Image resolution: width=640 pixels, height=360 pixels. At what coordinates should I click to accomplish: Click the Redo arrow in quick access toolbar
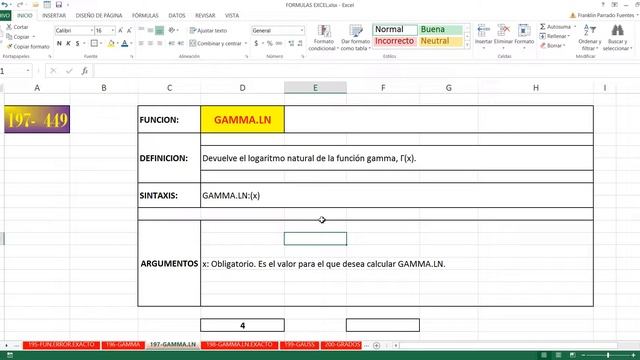[x=20, y=5]
